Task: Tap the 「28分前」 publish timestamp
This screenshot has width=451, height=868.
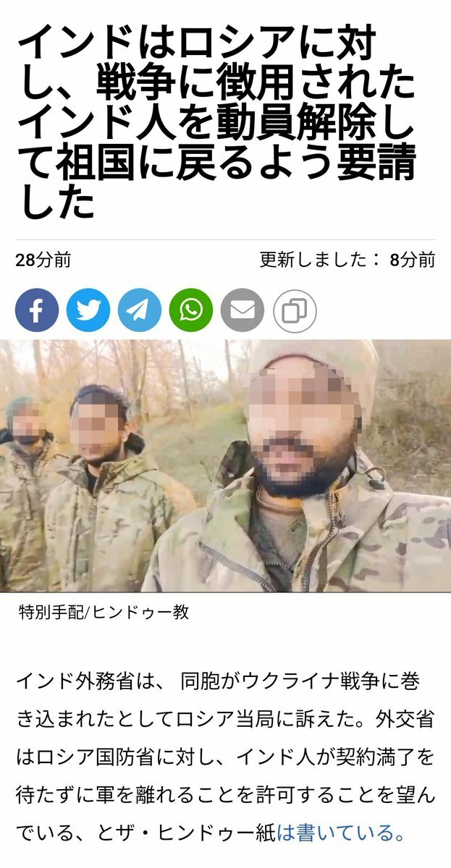Action: (x=43, y=260)
